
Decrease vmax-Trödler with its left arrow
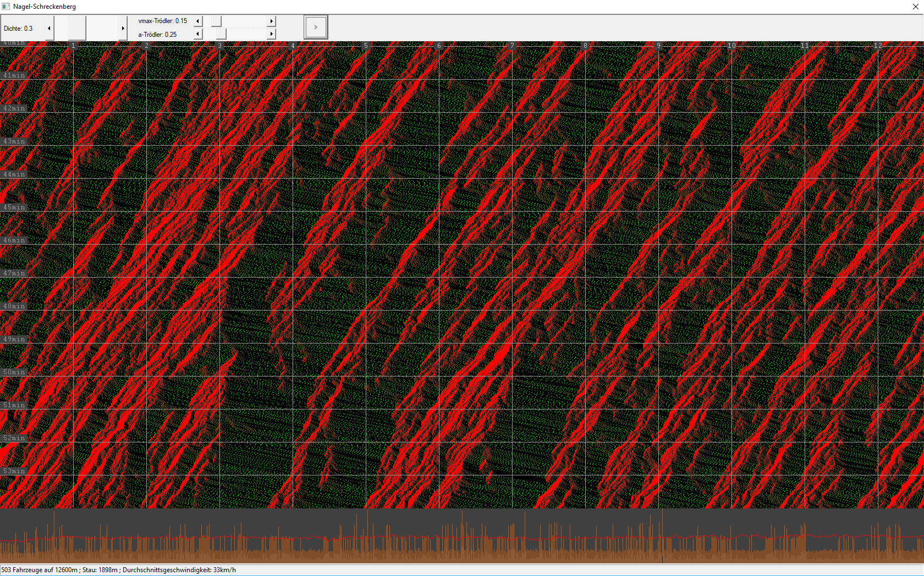[198, 21]
